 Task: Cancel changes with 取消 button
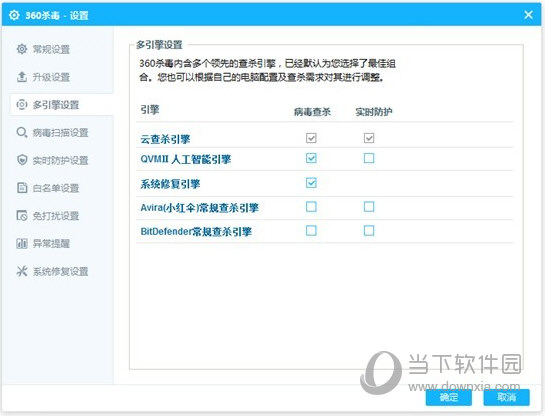click(x=506, y=397)
